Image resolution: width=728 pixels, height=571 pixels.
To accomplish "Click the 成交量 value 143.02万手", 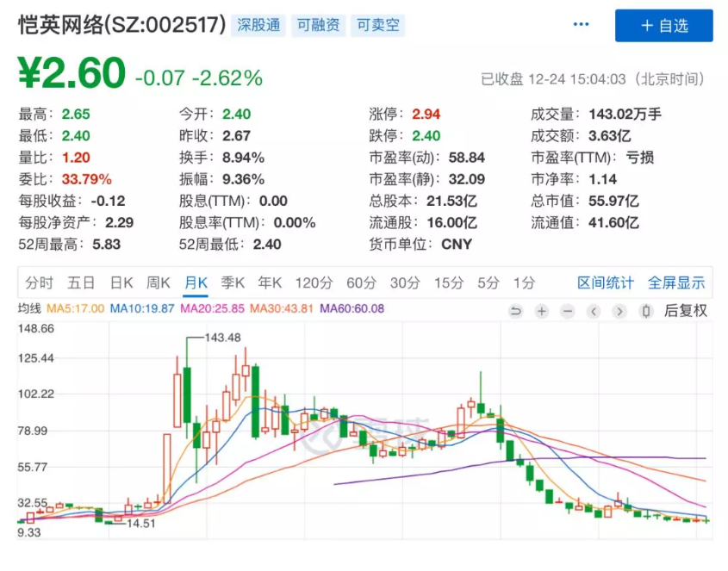I will coord(625,115).
